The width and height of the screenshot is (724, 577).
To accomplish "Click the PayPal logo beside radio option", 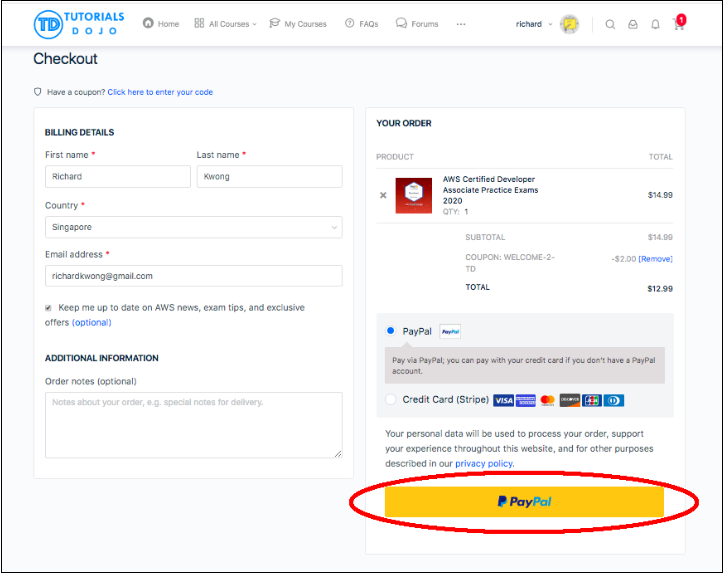I will 450,331.
